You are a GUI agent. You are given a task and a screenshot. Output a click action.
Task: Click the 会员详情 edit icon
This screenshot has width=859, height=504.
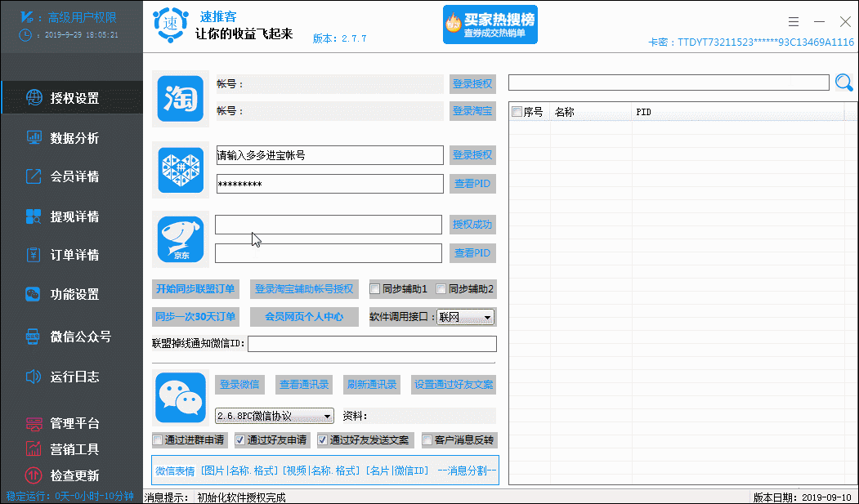tap(34, 176)
